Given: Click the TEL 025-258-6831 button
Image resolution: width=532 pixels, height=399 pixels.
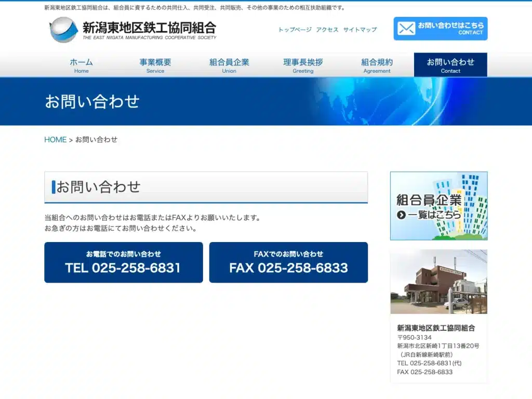Looking at the screenshot, I should tap(124, 262).
